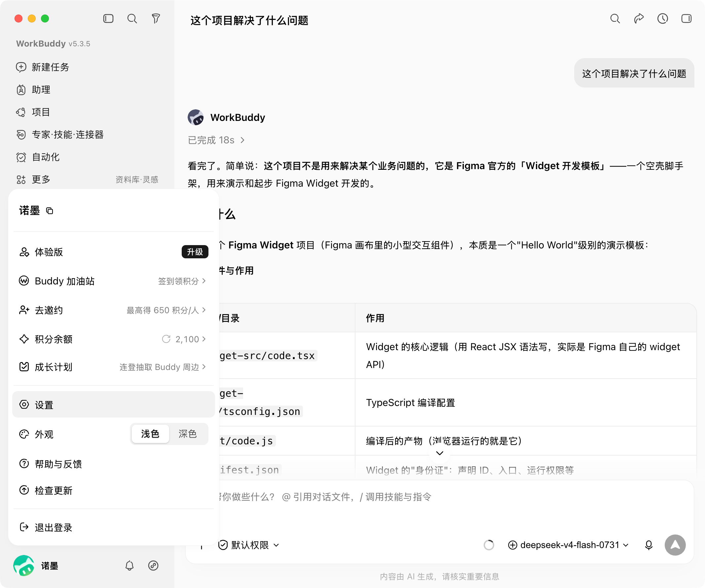Open the 默认权限 permissions dropdown
The height and width of the screenshot is (588, 705).
(x=249, y=545)
